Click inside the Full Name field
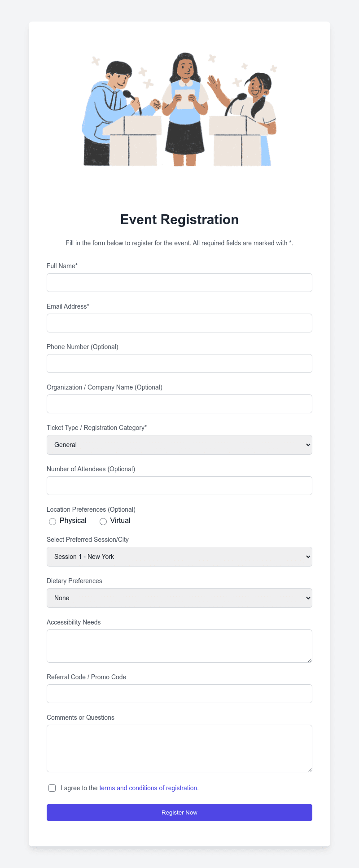 coord(179,282)
